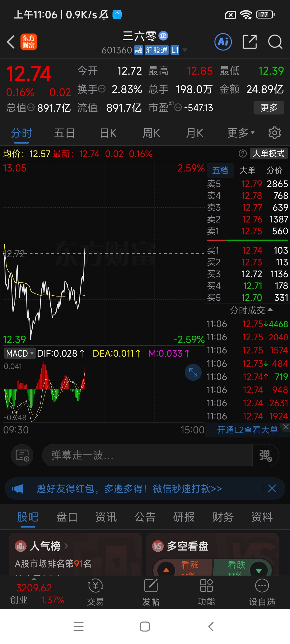Select the 五档 order book tab
The width and height of the screenshot is (290, 644).
220,170
